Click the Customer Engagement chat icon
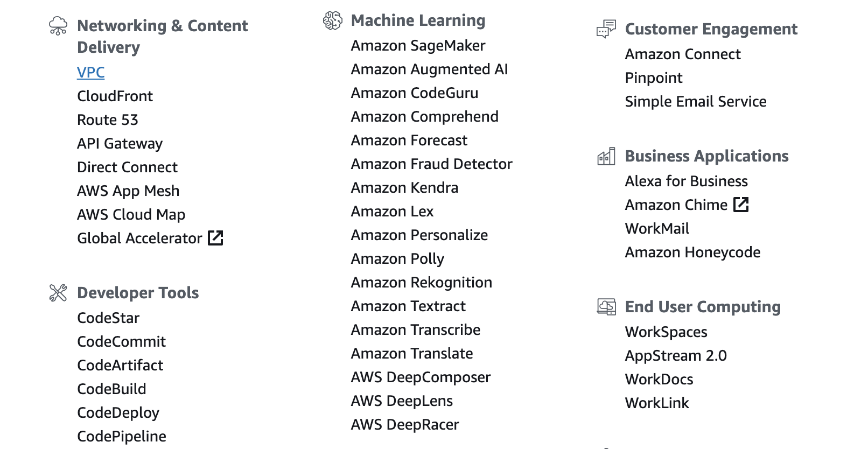Viewport: 868px width, 449px height. [606, 29]
